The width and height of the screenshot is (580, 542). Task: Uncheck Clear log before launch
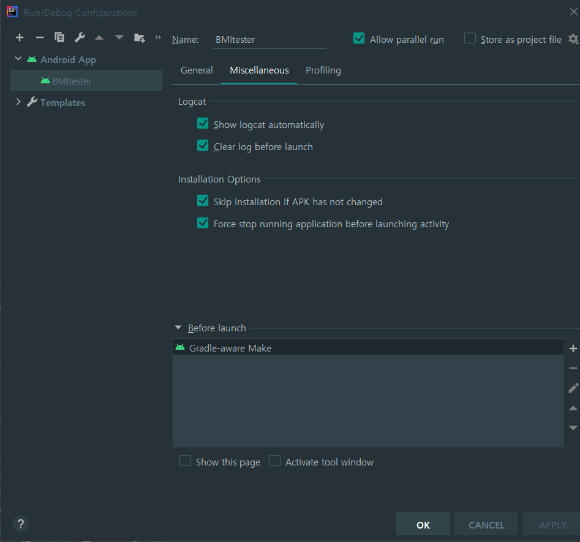tap(203, 146)
